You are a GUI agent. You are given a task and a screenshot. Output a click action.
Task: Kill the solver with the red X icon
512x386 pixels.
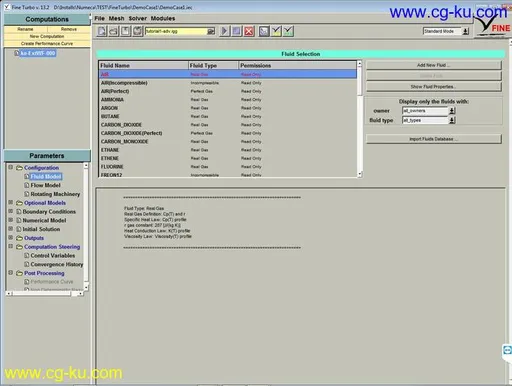249,31
